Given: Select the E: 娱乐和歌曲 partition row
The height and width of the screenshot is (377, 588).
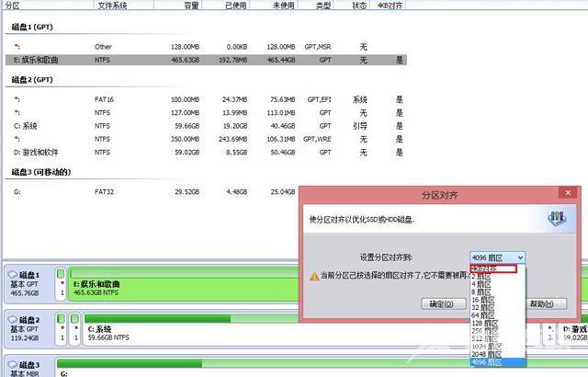Looking at the screenshot, I should 184,59.
